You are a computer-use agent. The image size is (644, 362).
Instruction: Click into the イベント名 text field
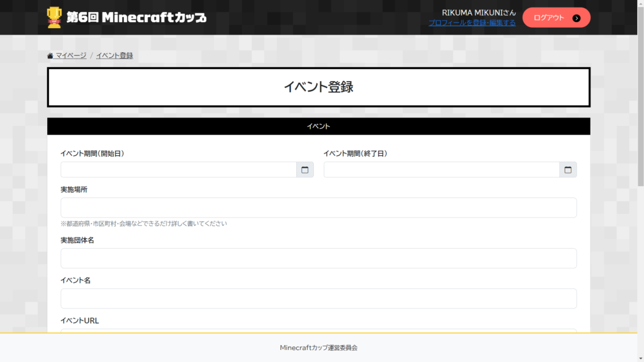318,299
